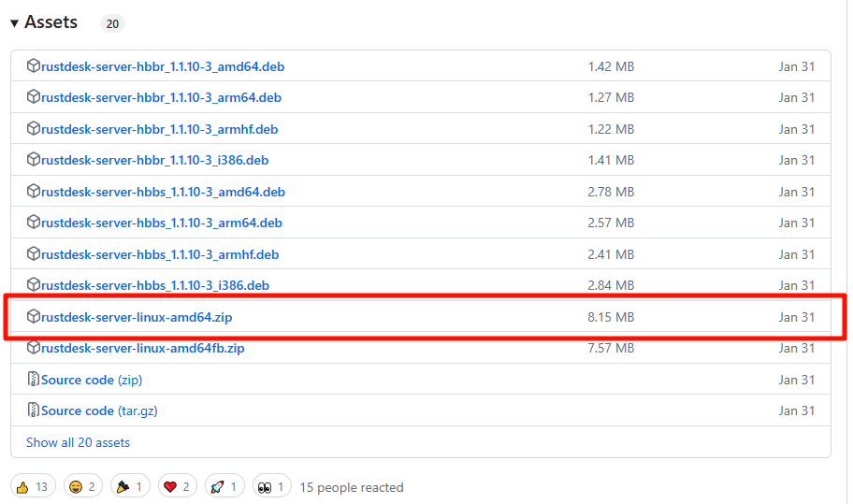Image resolution: width=853 pixels, height=504 pixels.
Task: React with laugh emoji button
Action: pyautogui.click(x=82, y=486)
